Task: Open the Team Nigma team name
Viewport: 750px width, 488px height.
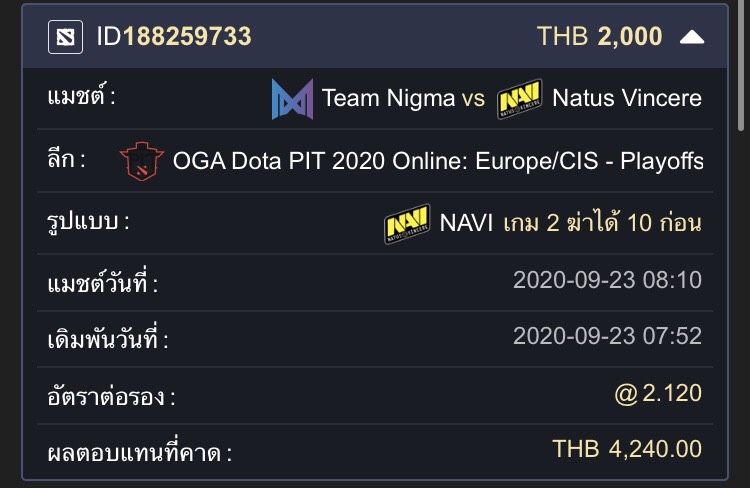Action: click(x=388, y=98)
